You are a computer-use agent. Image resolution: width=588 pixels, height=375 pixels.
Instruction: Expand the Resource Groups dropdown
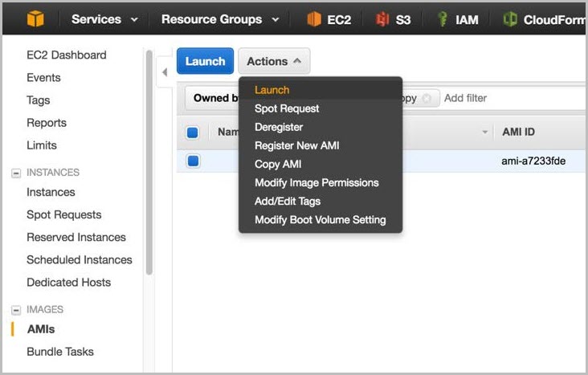click(220, 19)
